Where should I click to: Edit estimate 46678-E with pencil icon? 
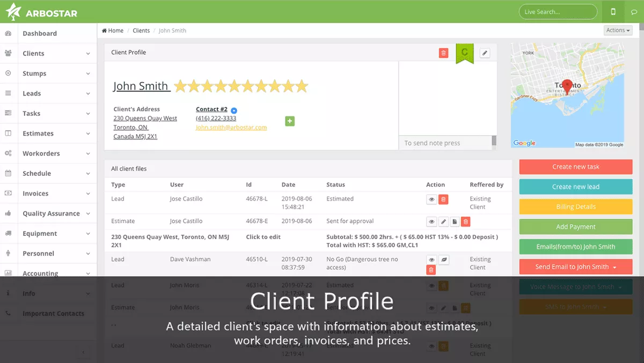tap(443, 221)
